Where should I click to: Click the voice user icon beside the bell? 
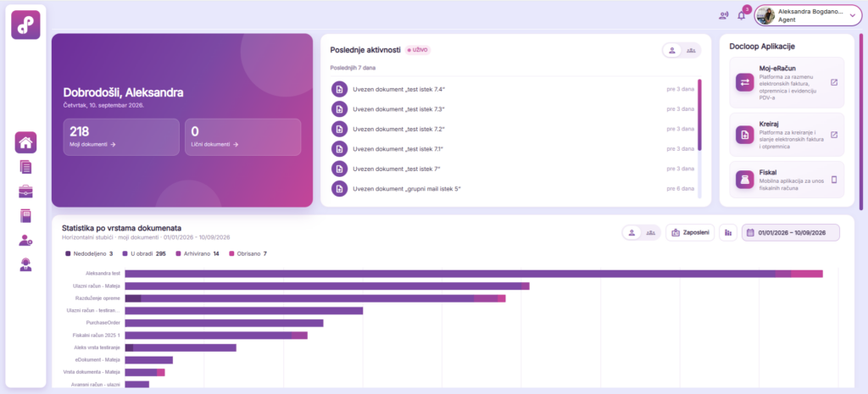[724, 15]
